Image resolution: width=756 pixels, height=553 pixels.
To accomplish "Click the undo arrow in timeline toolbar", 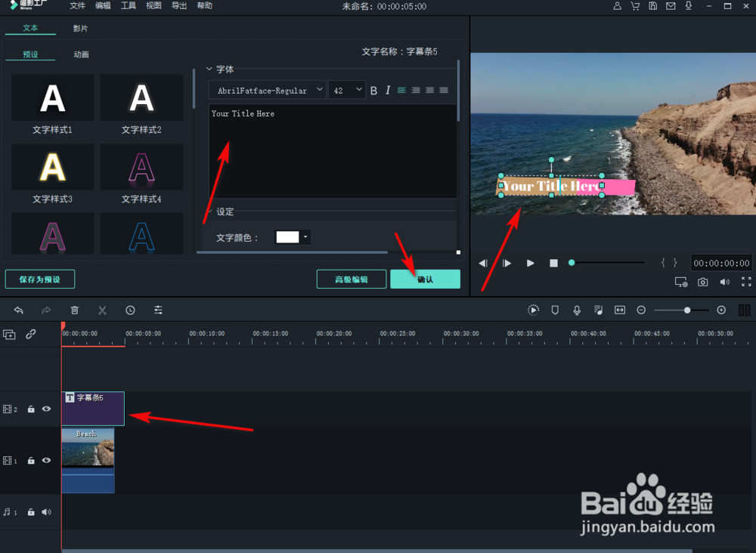I will 19,310.
